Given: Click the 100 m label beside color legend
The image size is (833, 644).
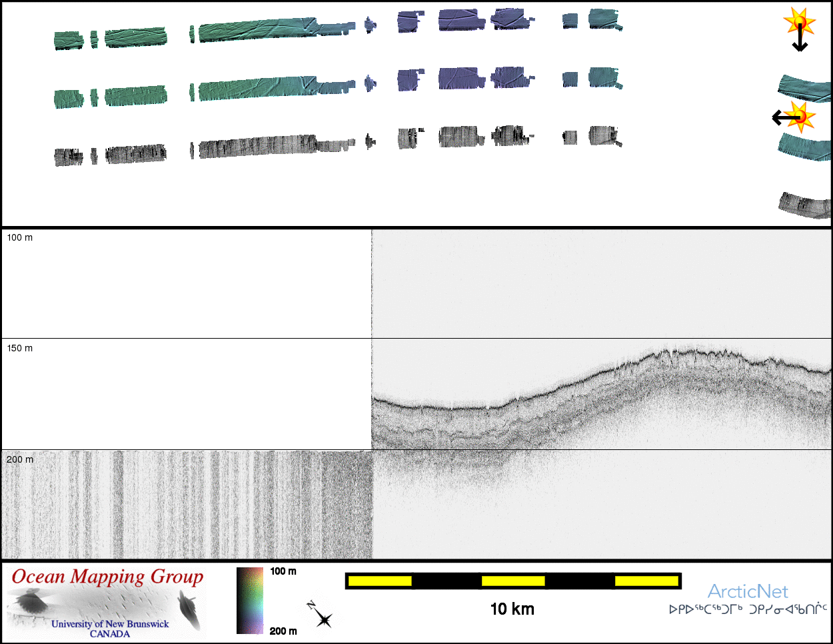Looking at the screenshot, I should 283,571.
